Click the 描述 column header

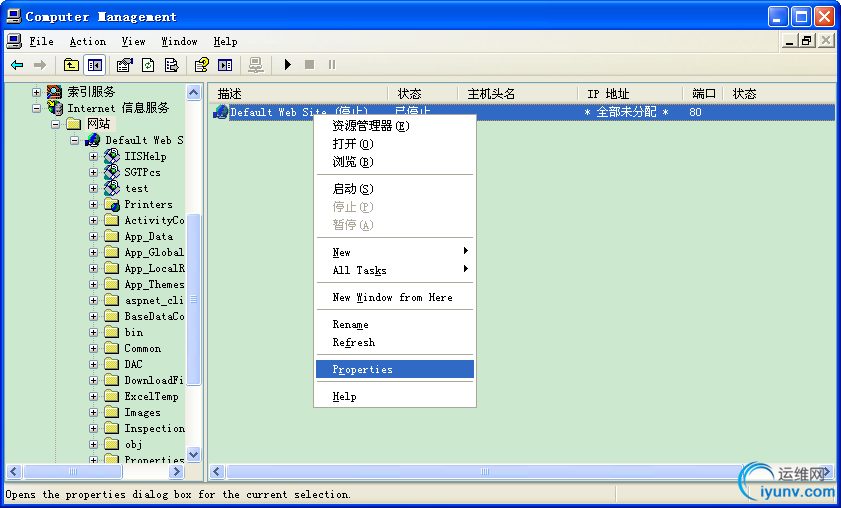click(299, 94)
